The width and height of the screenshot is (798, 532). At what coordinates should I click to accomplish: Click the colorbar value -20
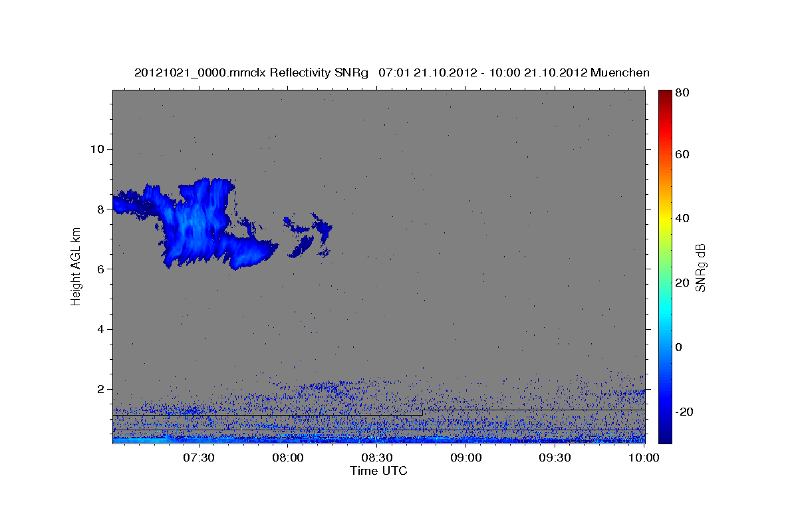click(x=686, y=412)
